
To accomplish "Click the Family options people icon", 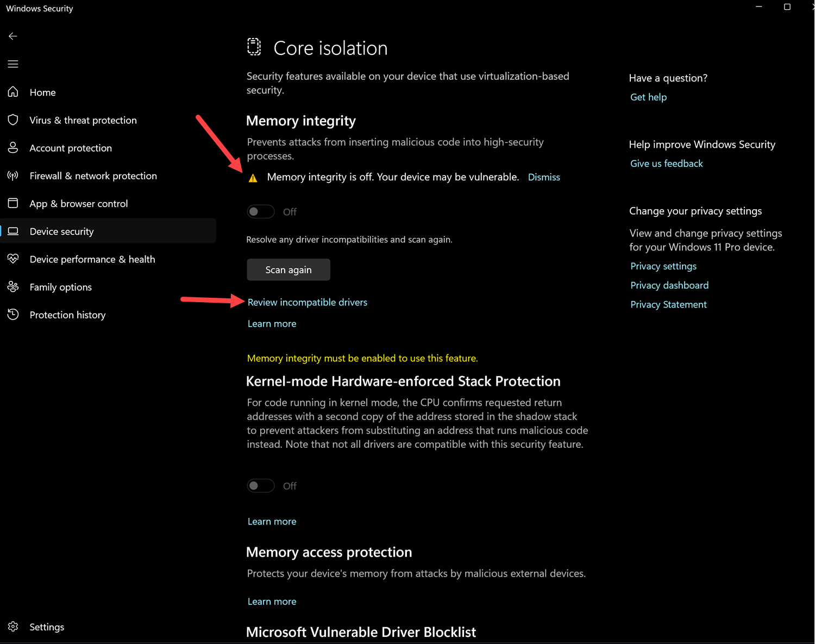I will coord(13,286).
